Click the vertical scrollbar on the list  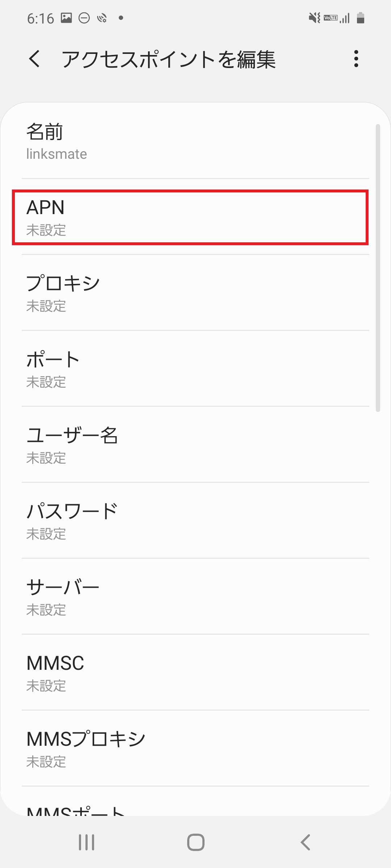point(378,268)
